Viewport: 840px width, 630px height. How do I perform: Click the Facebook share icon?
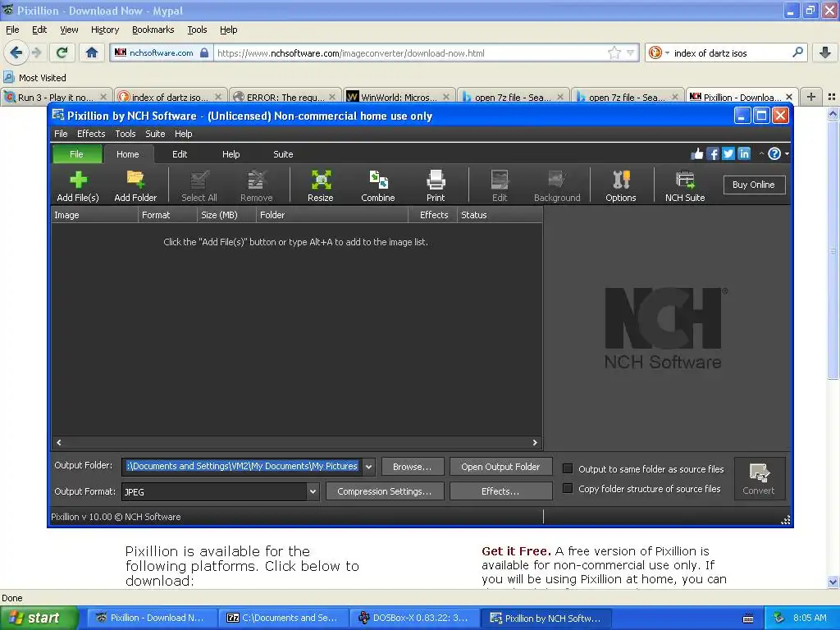(713, 154)
